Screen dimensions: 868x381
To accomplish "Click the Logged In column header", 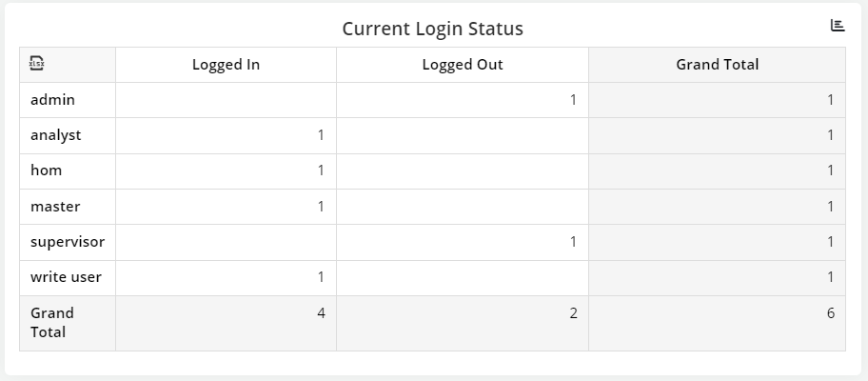I will (x=226, y=65).
